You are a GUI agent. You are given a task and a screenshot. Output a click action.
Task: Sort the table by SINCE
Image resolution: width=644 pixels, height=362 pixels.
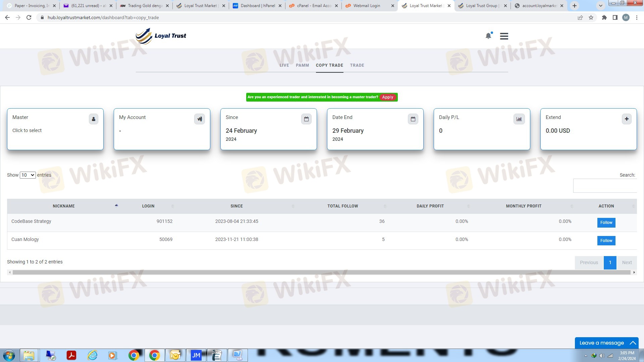tap(236, 206)
